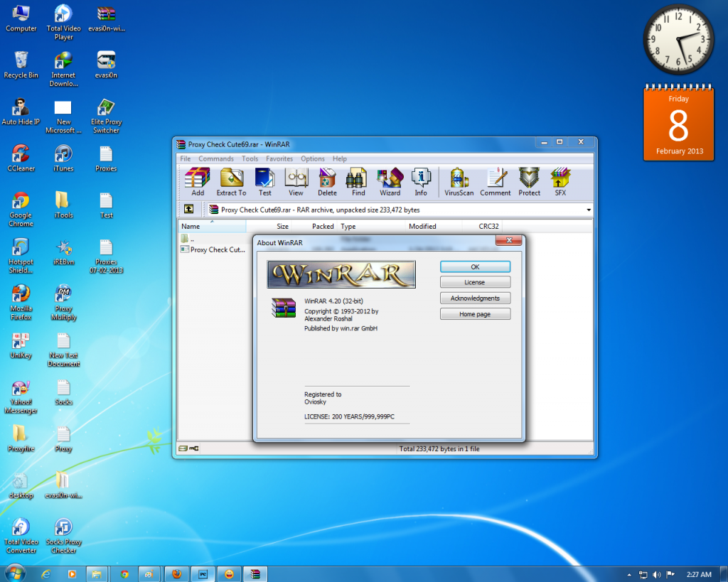728x582 pixels.
Task: Open the Windows Start button
Action: (x=15, y=573)
